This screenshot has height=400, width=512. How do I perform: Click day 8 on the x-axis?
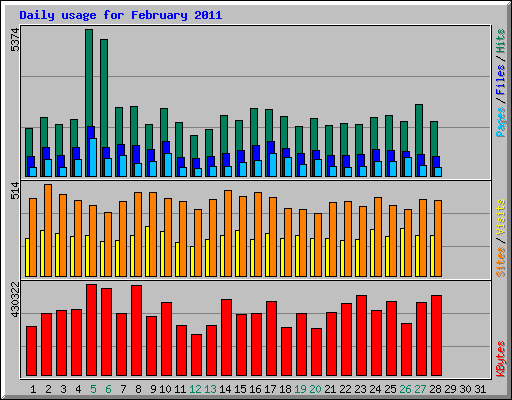click(138, 389)
